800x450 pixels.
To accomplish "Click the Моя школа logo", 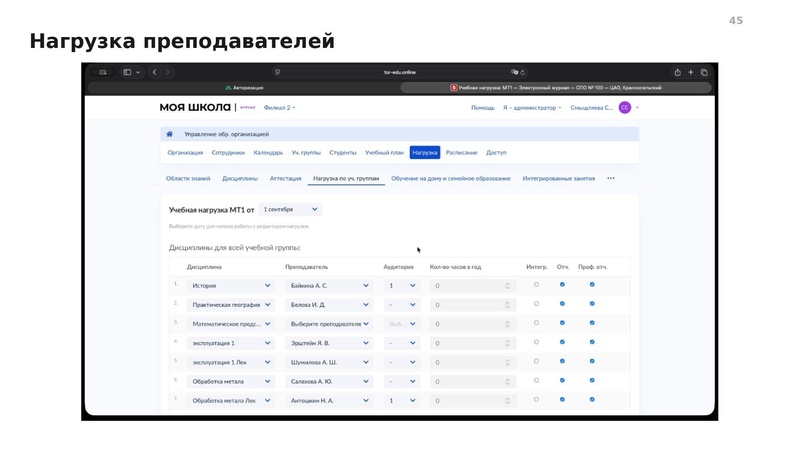I will point(195,108).
